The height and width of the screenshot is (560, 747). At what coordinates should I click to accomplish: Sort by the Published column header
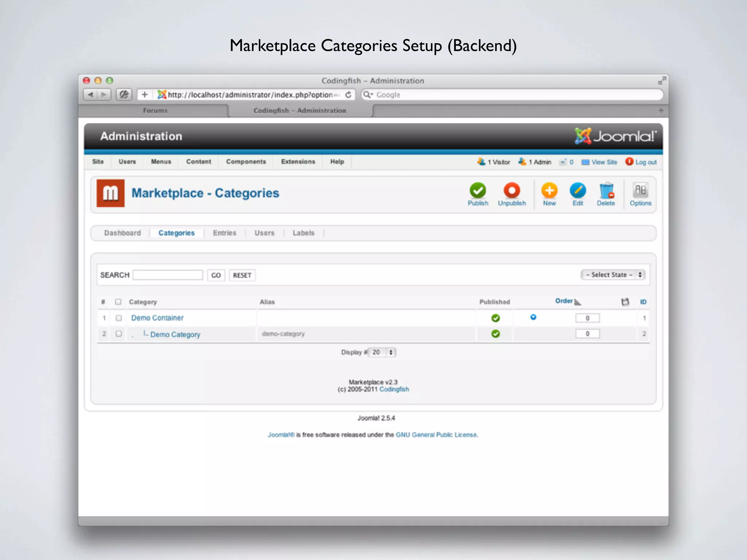click(x=495, y=302)
